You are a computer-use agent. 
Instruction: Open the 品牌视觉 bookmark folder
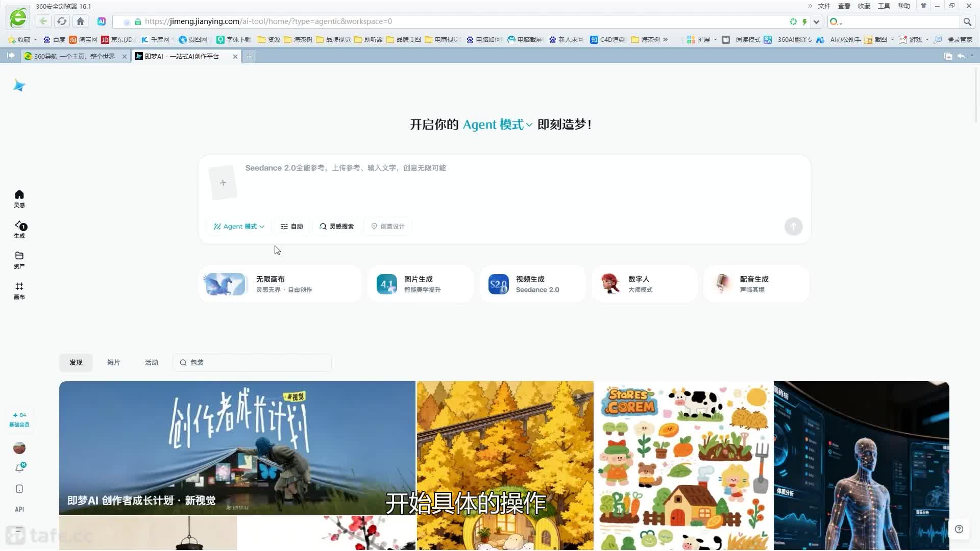[x=333, y=40]
